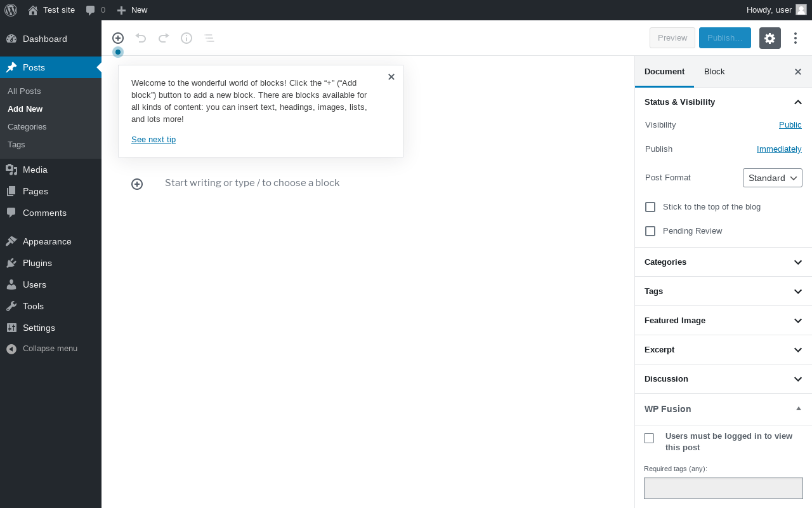Open the Post Format dropdown
Viewport: 812px width, 508px height.
(772, 178)
